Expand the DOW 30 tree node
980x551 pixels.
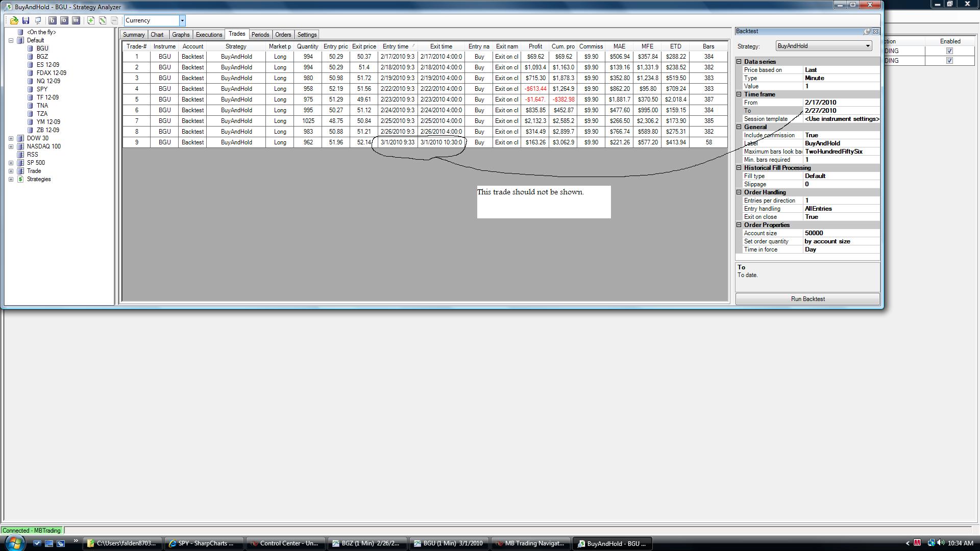pos(11,138)
